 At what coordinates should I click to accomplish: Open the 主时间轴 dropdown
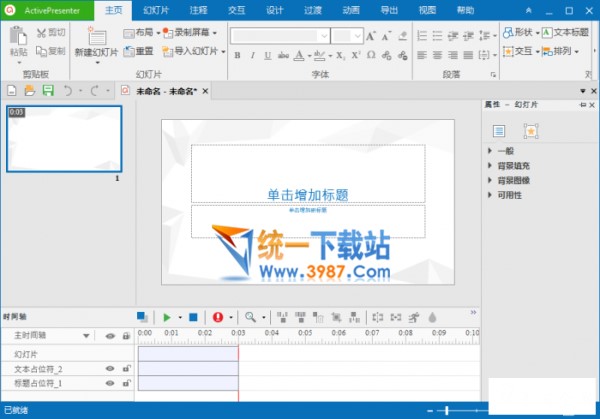click(86, 336)
